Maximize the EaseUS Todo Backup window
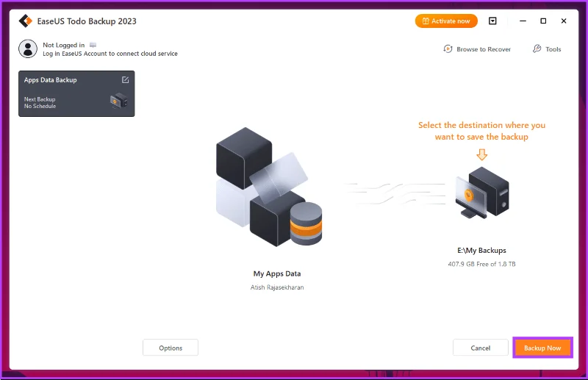 (543, 21)
